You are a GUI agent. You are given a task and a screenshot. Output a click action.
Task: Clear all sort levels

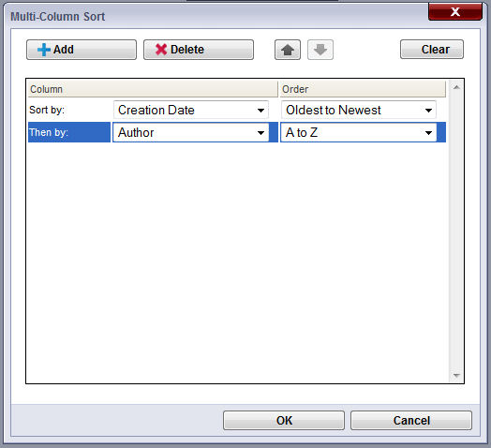432,49
